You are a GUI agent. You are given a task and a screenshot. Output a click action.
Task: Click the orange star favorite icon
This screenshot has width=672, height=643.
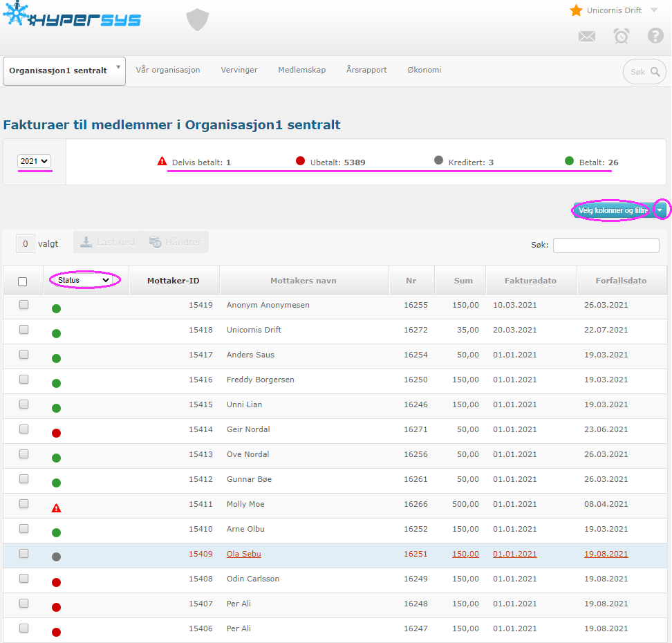pos(576,10)
